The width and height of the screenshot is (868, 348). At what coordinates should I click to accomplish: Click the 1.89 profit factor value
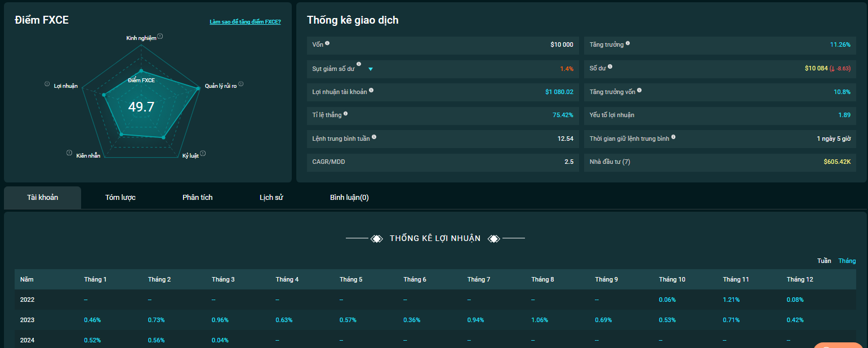point(844,115)
